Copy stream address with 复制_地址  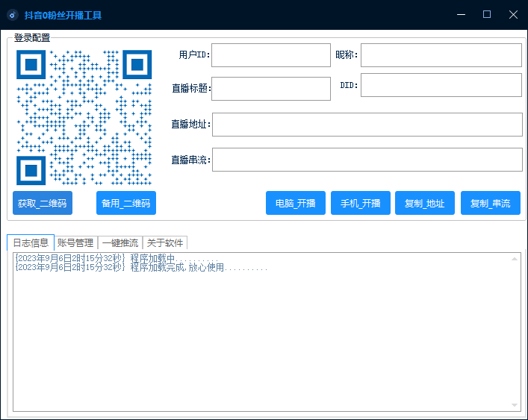tap(425, 203)
